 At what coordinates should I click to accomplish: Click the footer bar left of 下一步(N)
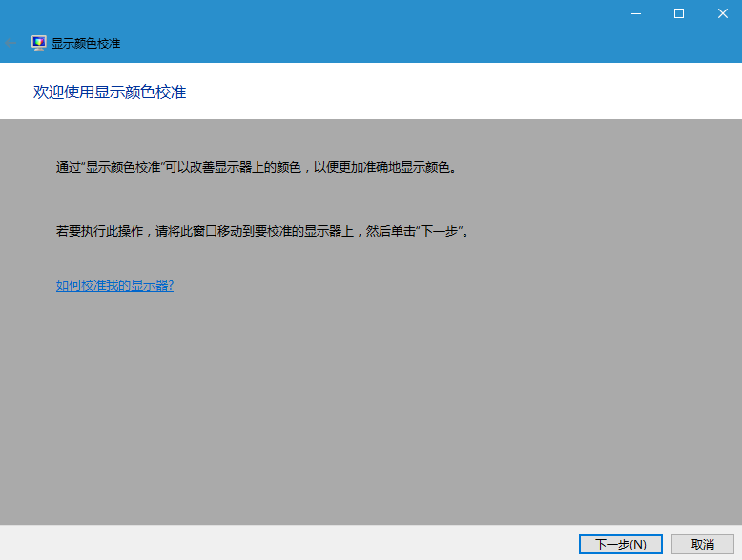[286, 543]
